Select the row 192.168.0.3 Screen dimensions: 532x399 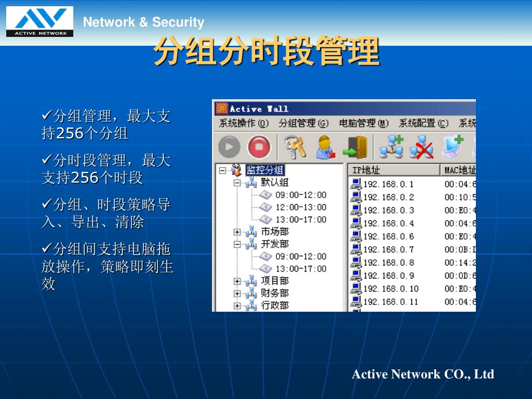pos(413,210)
